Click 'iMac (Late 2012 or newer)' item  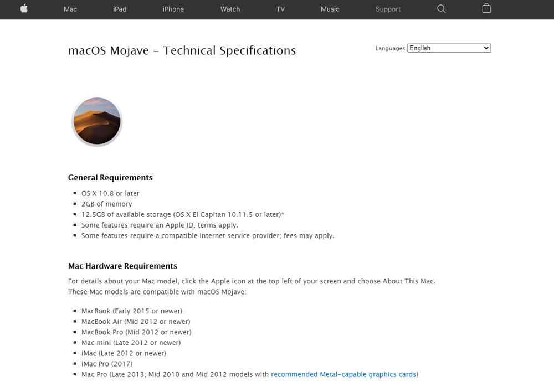coord(124,353)
